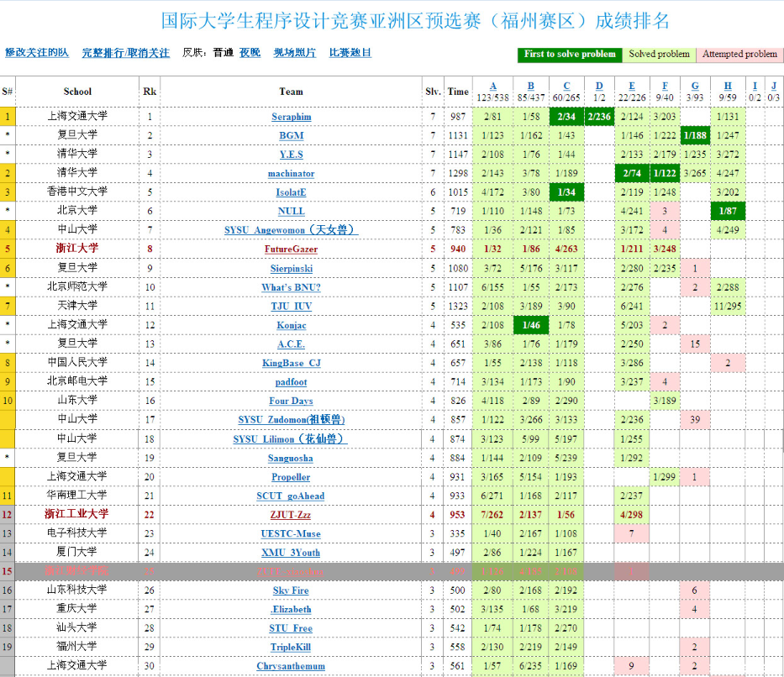Select the 普通 skin option
784x677 pixels.
pyautogui.click(x=224, y=53)
